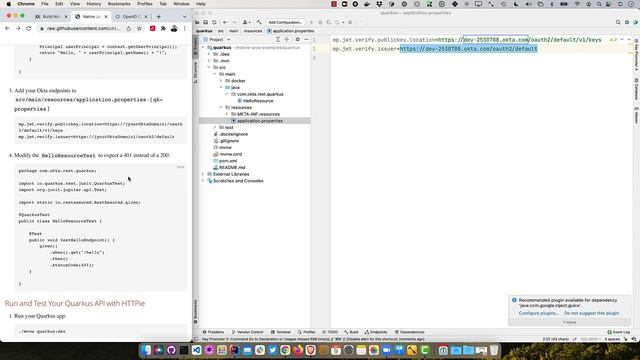Open Chrome tab search dropdown arrow
This screenshot has width=640, height=360.
pos(184,17)
